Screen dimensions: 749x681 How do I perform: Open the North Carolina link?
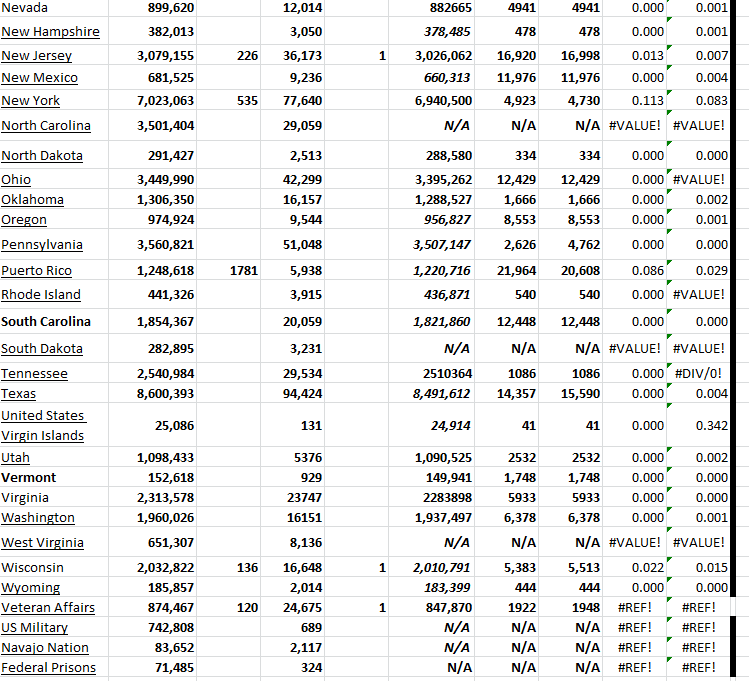coord(46,126)
